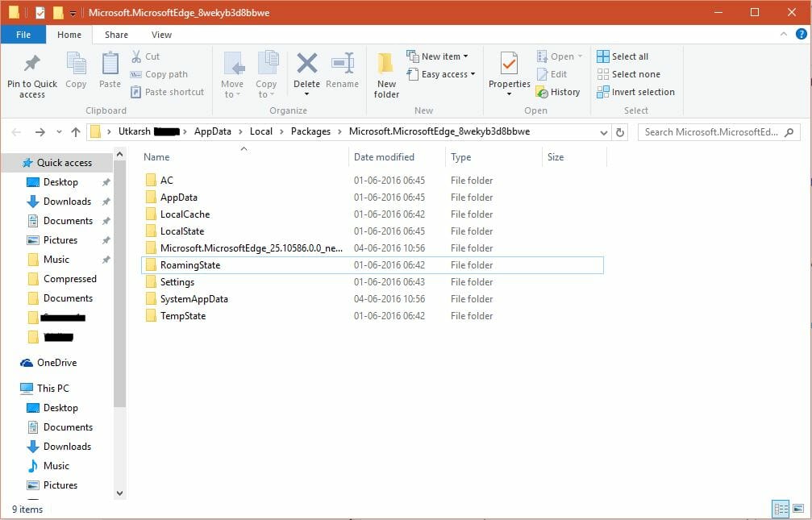Expand the Easy access dropdown
This screenshot has height=520, width=812.
click(x=441, y=73)
